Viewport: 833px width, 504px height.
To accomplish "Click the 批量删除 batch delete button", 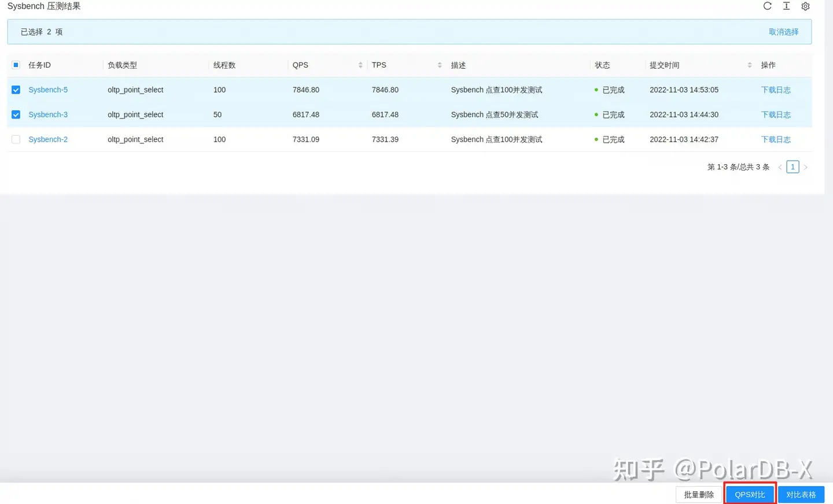I will click(698, 494).
